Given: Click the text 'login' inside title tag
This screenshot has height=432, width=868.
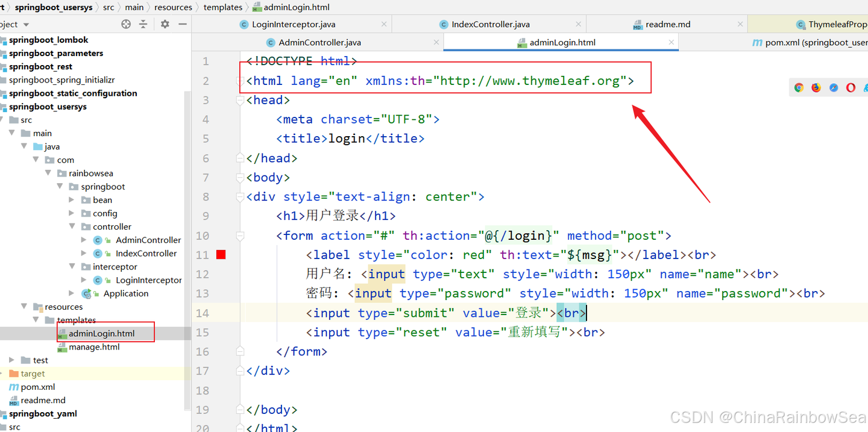Looking at the screenshot, I should click(x=347, y=139).
